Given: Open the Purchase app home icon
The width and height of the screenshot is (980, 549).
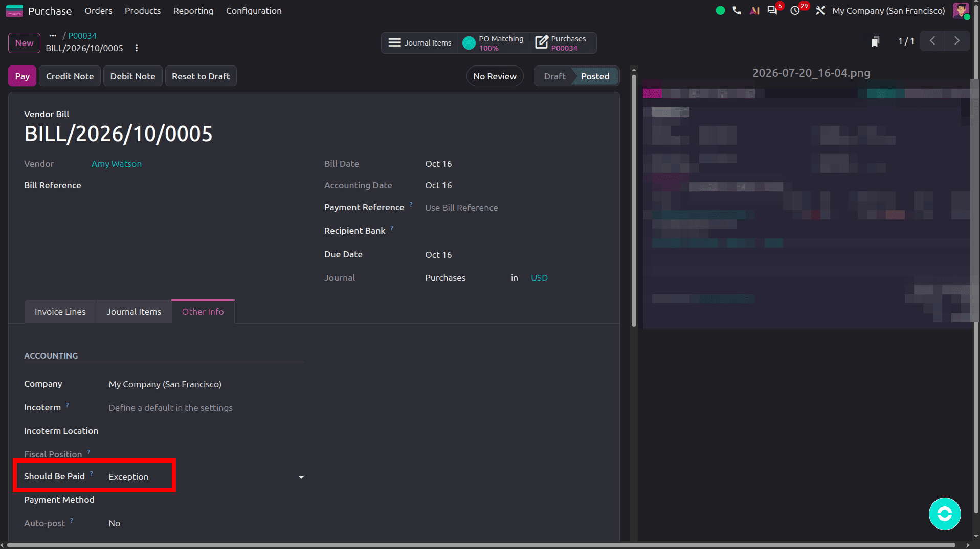Looking at the screenshot, I should 14,11.
